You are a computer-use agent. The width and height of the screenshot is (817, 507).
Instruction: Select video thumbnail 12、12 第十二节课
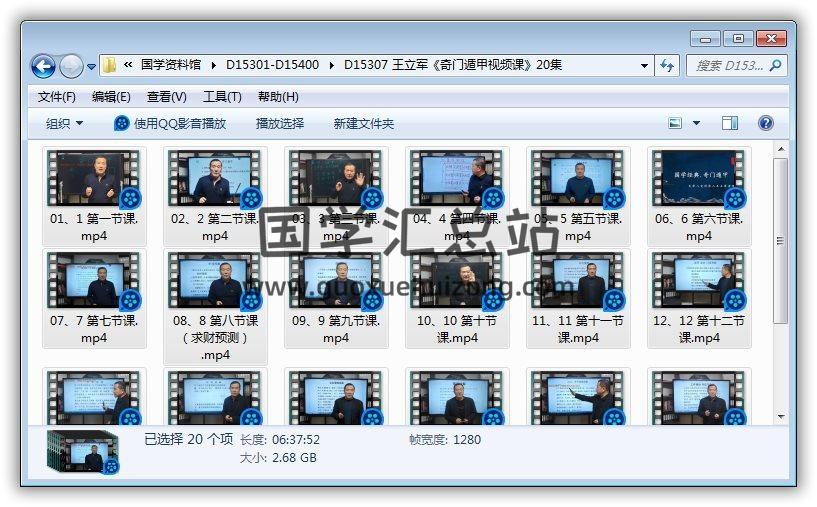pos(699,281)
